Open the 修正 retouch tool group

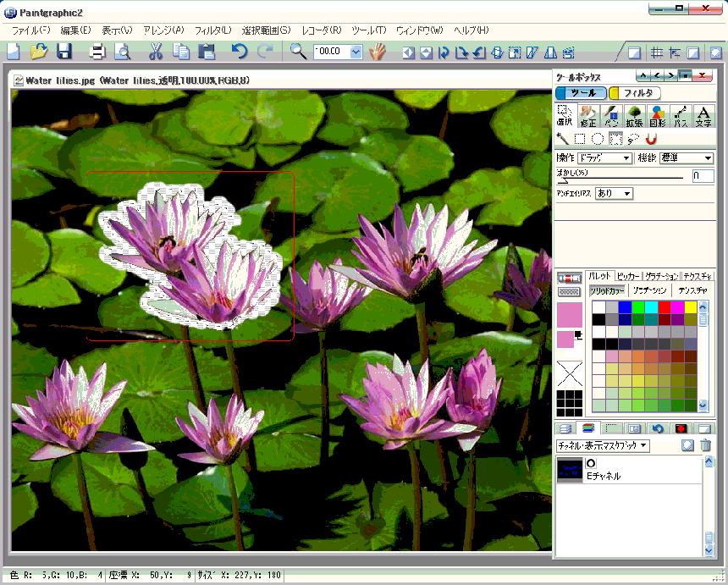588,116
